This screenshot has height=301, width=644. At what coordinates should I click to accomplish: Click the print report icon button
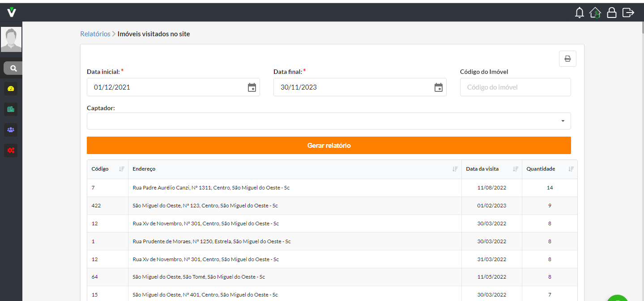pyautogui.click(x=567, y=59)
